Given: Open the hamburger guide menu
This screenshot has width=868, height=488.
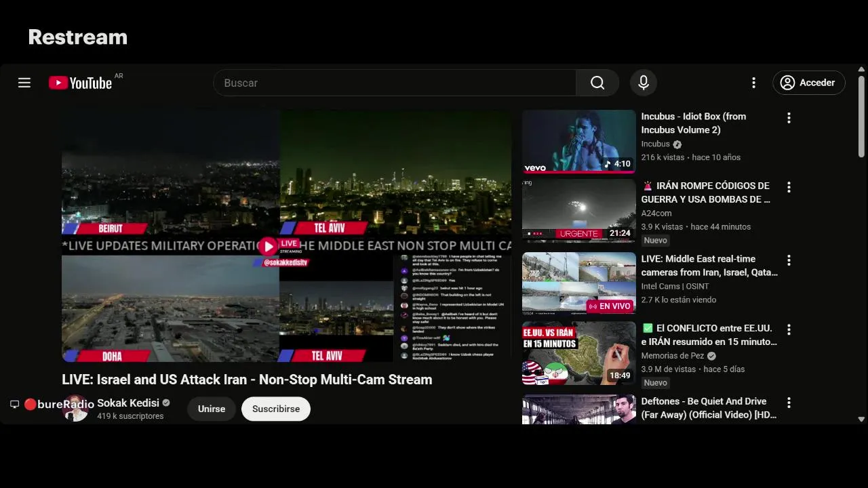Looking at the screenshot, I should (24, 83).
